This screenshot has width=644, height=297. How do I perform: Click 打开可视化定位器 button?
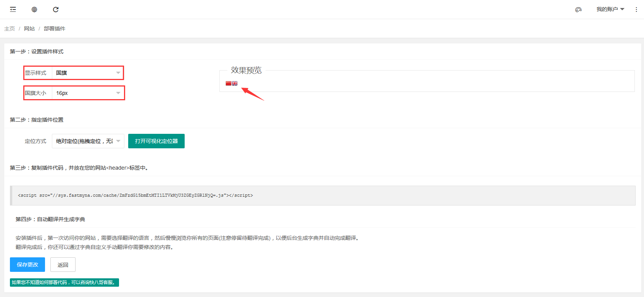(156, 141)
